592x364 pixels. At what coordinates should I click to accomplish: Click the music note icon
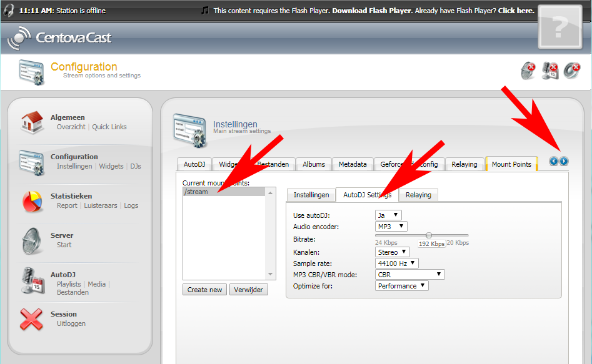click(205, 10)
